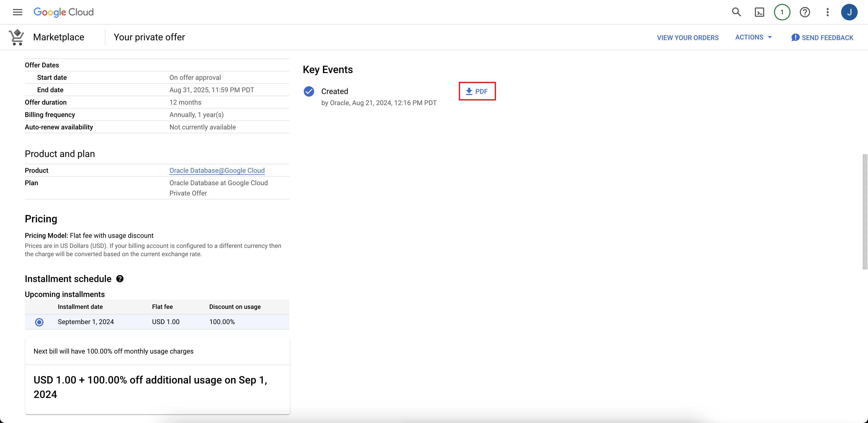
Task: Click the Marketplace breadcrumb label
Action: (x=59, y=37)
